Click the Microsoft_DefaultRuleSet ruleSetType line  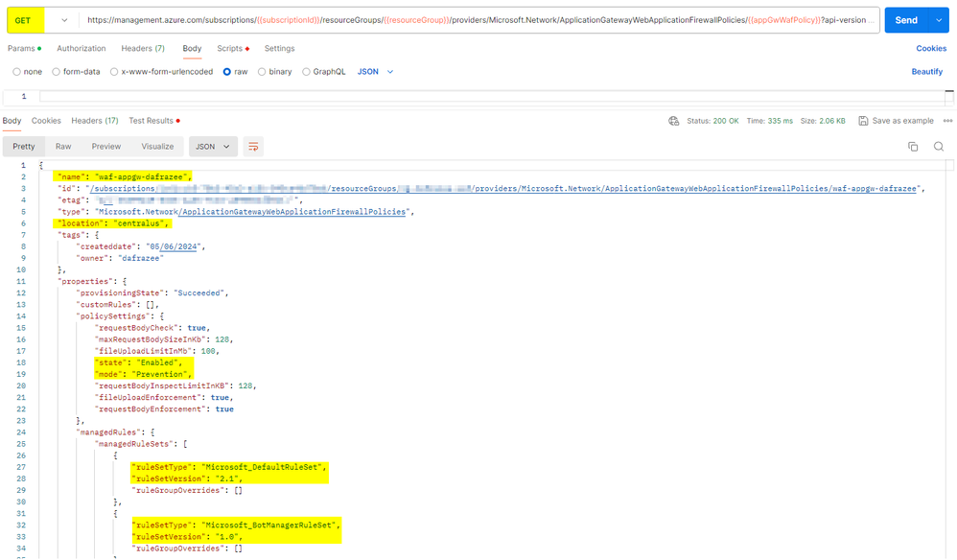tap(229, 467)
